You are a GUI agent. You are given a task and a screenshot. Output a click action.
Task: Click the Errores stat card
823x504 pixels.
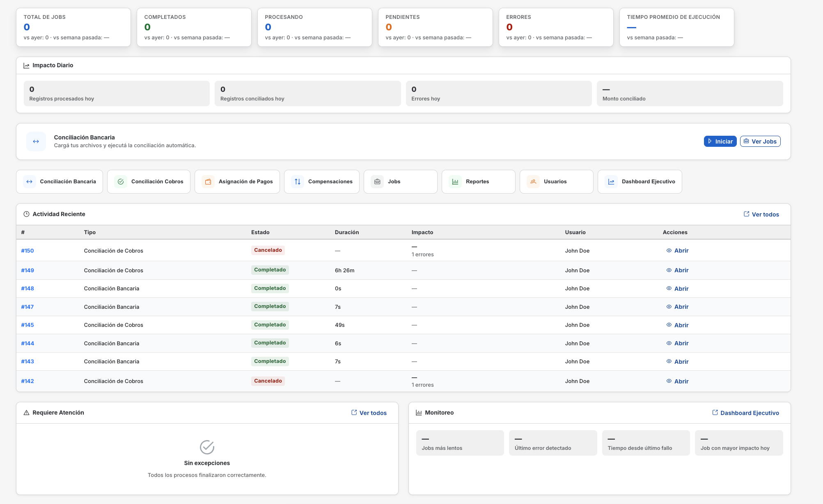[556, 27]
